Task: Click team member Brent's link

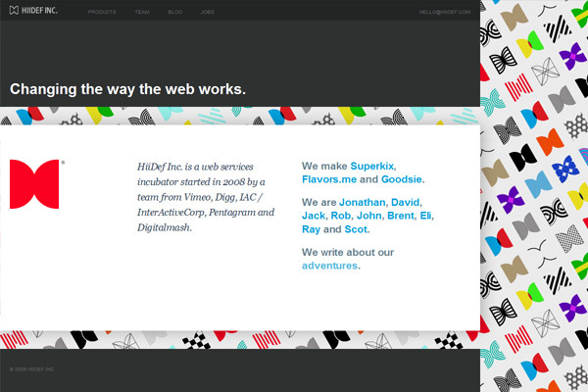Action: (401, 216)
